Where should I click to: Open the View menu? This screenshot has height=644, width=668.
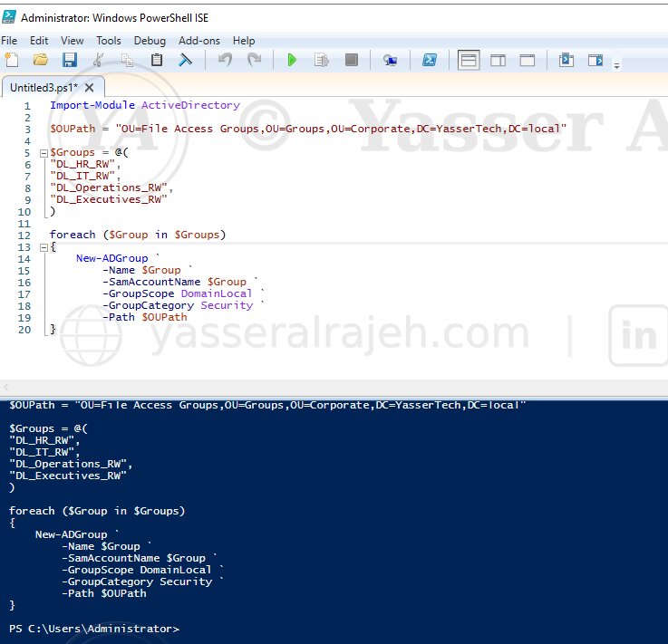[72, 41]
